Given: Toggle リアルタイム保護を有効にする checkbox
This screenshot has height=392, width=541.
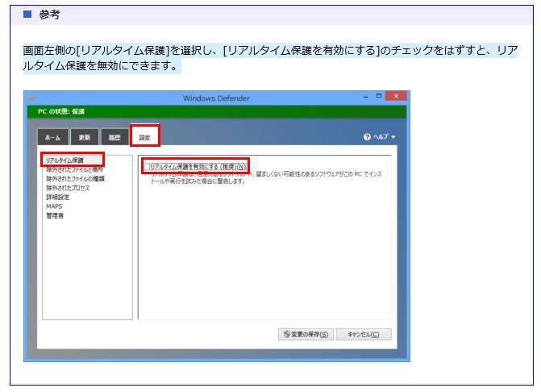Looking at the screenshot, I should tap(147, 167).
